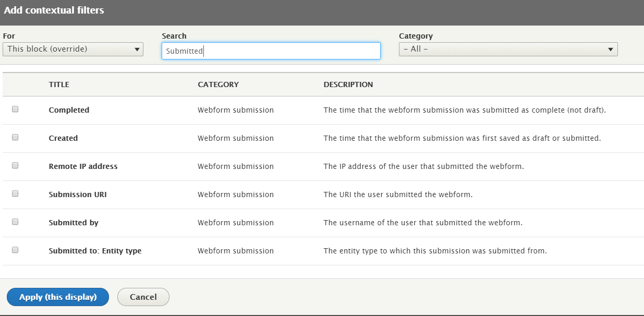Image resolution: width=644 pixels, height=316 pixels.
Task: Click the DESCRIPTION column header
Action: coord(348,84)
